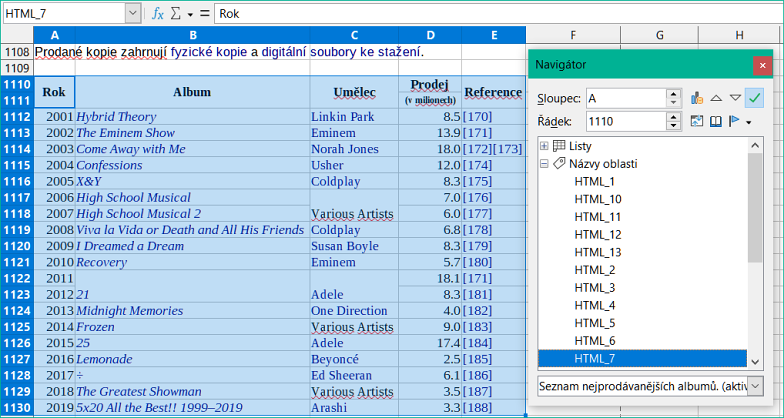Screen dimensions: 784x418
Task: Click the Album header cell
Action: pos(192,92)
